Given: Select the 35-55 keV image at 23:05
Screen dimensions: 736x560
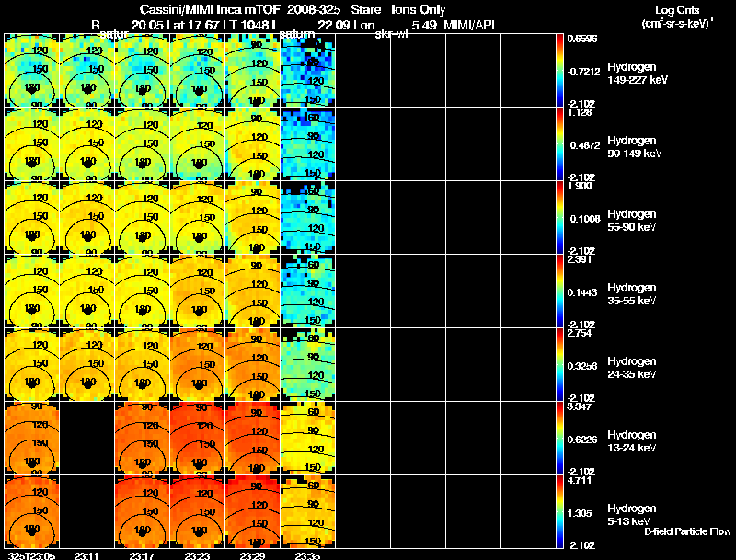Looking at the screenshot, I should pyautogui.click(x=32, y=291).
